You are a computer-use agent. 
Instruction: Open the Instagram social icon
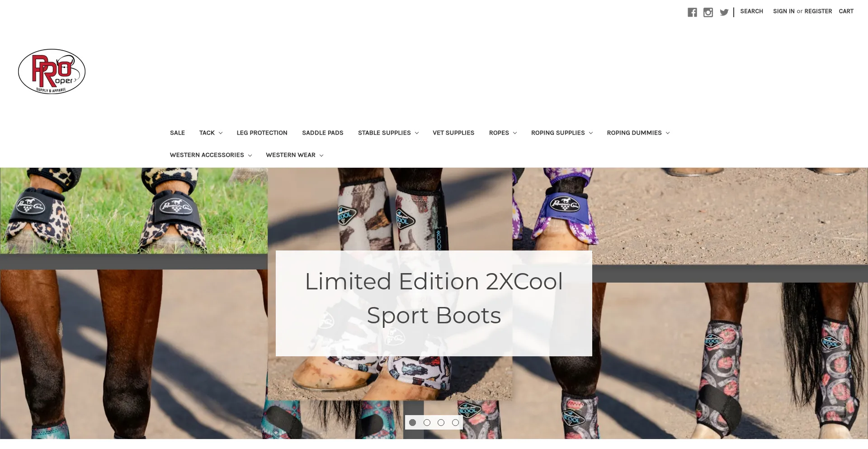(x=708, y=12)
